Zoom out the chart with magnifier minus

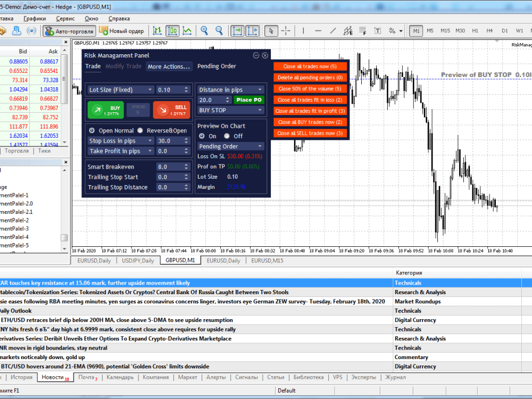[x=219, y=31]
